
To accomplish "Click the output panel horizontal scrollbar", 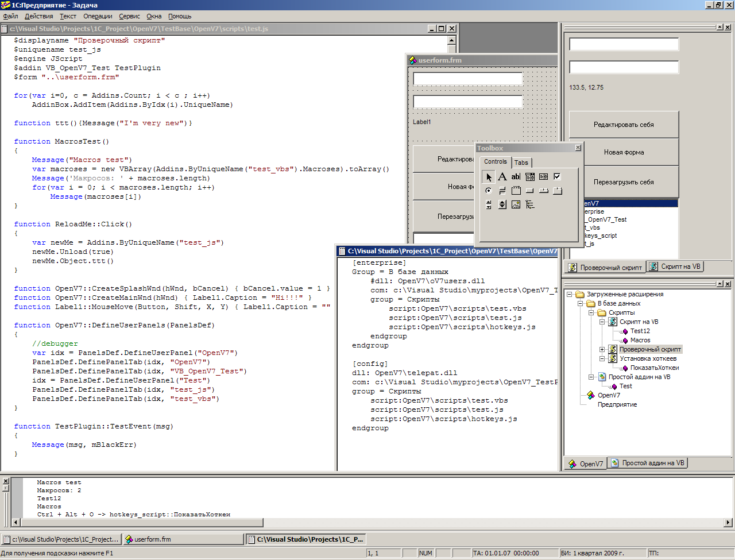I will (x=367, y=523).
